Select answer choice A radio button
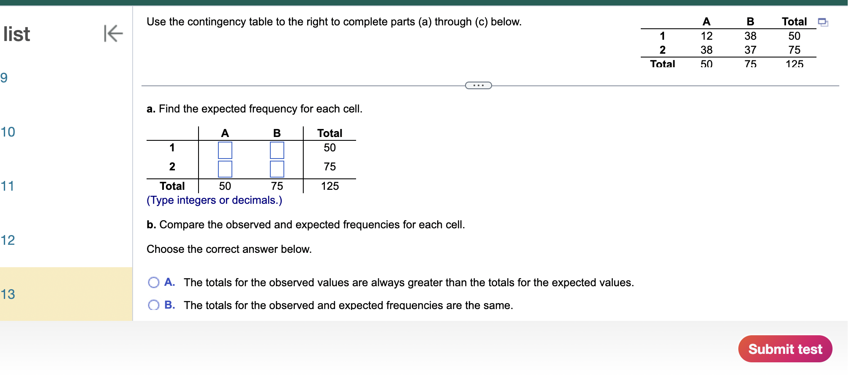 point(153,282)
